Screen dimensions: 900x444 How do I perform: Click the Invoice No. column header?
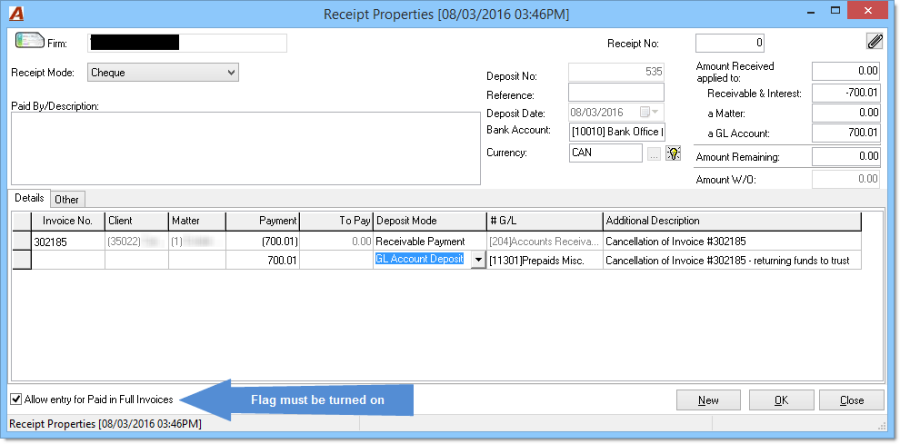pos(68,221)
